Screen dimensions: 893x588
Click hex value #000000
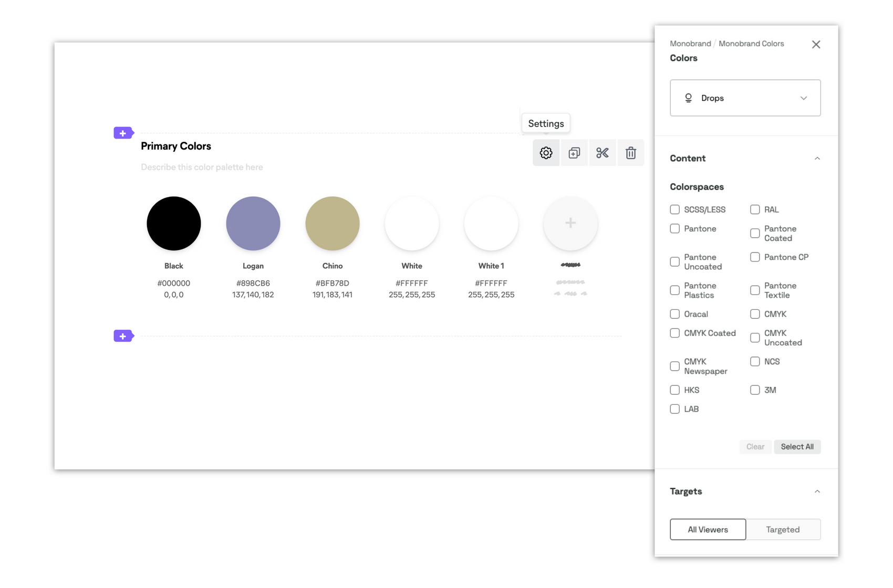(174, 283)
